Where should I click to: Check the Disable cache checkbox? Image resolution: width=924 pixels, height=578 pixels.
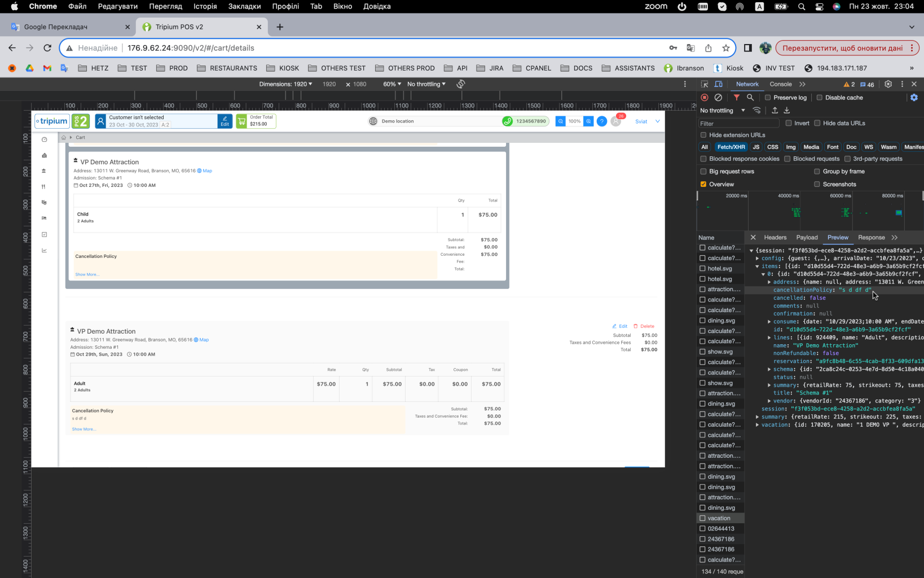(x=820, y=98)
